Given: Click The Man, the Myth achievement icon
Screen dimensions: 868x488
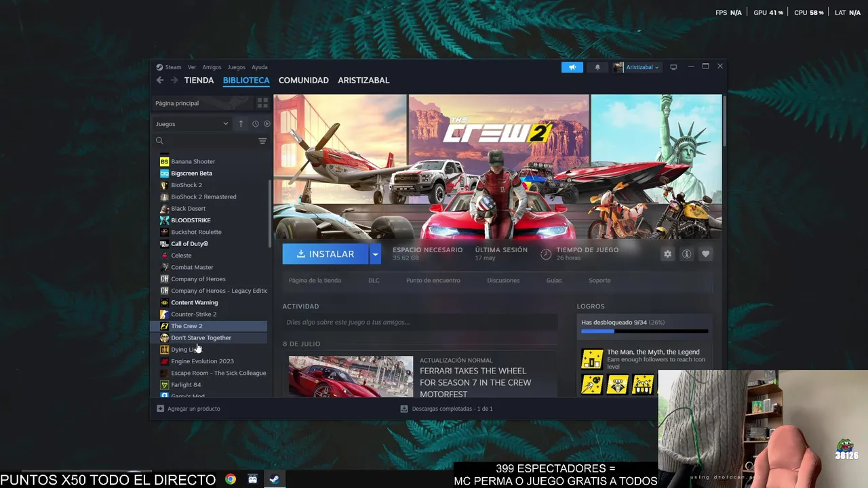Looking at the screenshot, I should pos(592,359).
